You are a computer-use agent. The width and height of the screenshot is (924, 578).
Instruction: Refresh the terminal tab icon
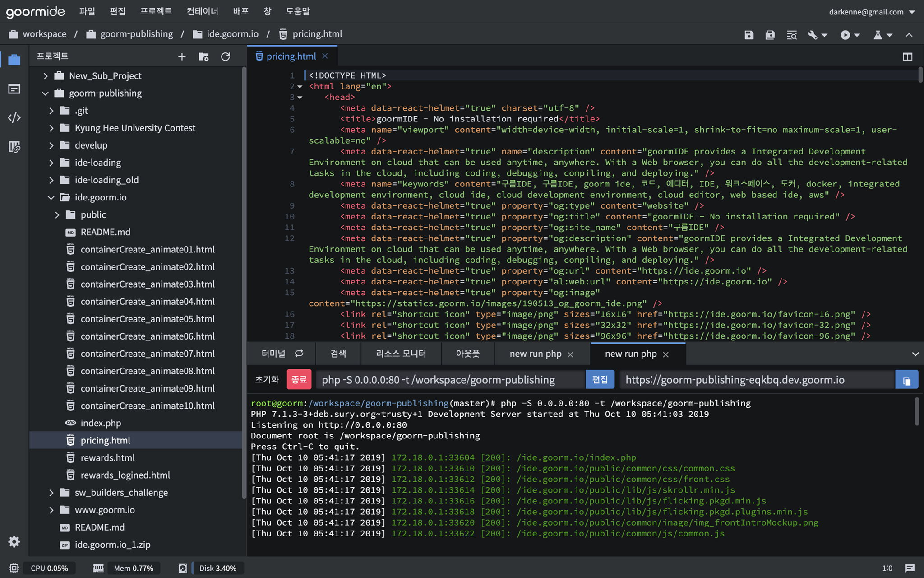[299, 353]
